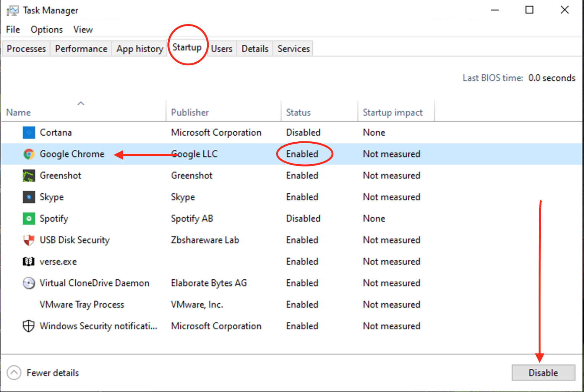Click the Google Chrome icon

29,154
